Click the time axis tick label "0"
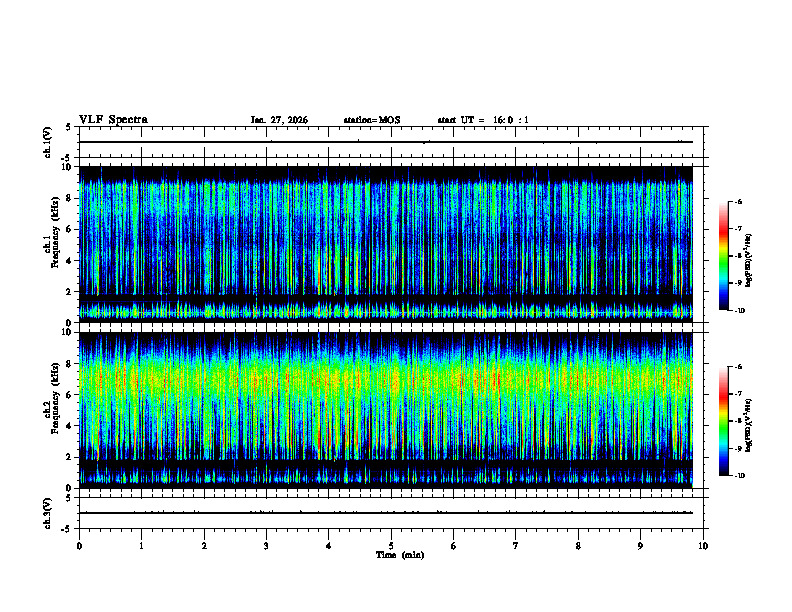This screenshot has width=792, height=612. point(79,546)
